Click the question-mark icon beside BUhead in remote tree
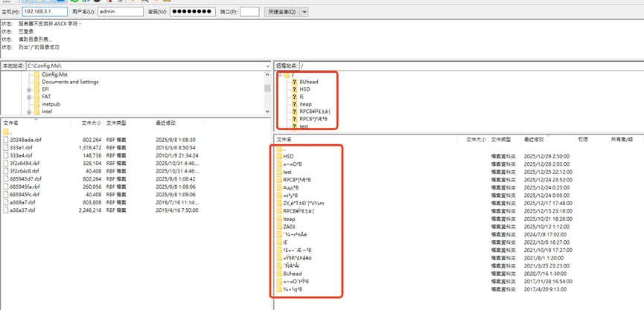644x310 pixels. click(295, 82)
